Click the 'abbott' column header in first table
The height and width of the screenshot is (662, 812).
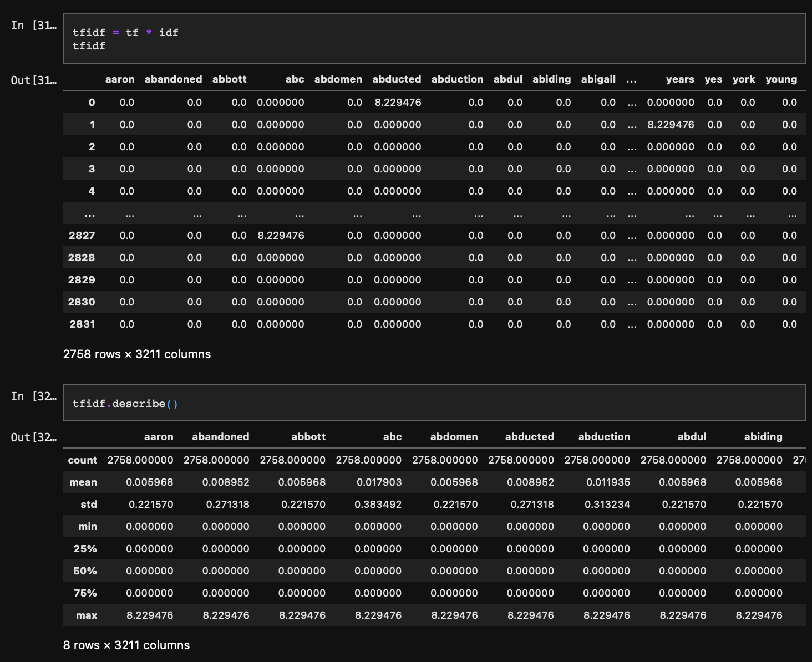click(230, 79)
